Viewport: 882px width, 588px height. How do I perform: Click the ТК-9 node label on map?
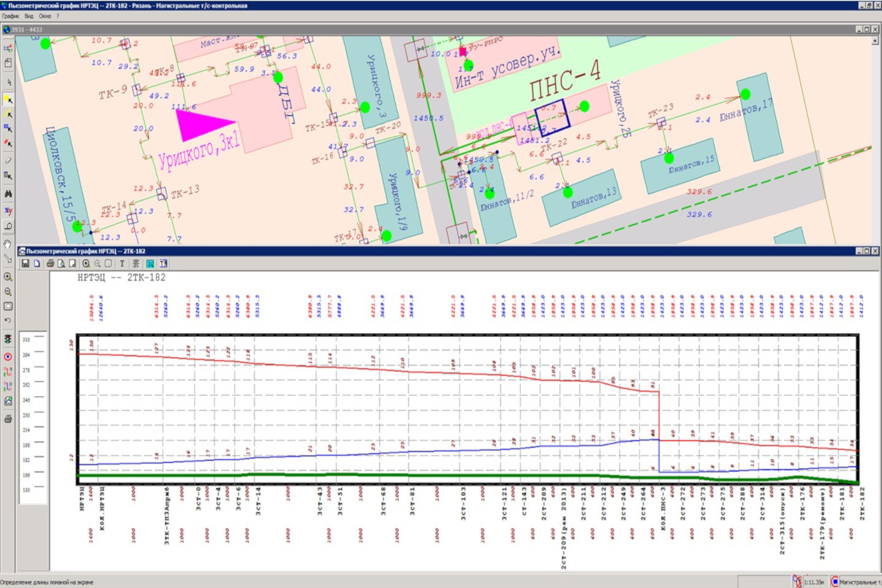(113, 93)
